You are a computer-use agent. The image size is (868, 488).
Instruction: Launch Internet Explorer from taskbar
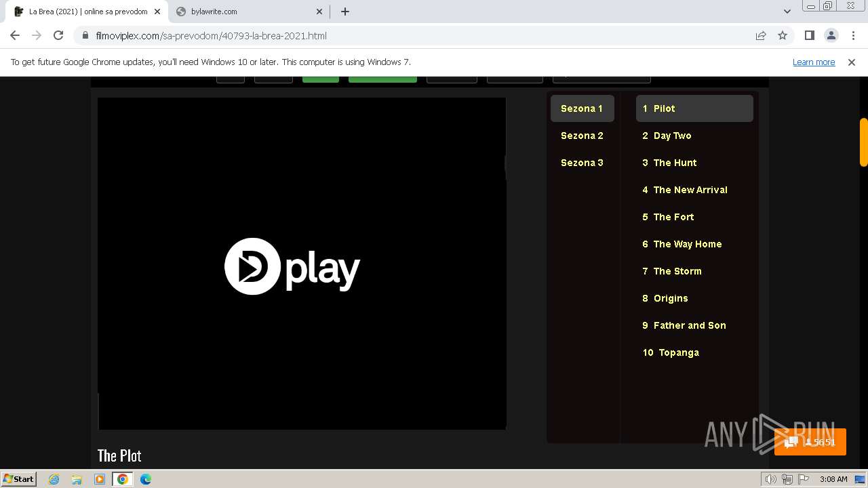(x=54, y=479)
